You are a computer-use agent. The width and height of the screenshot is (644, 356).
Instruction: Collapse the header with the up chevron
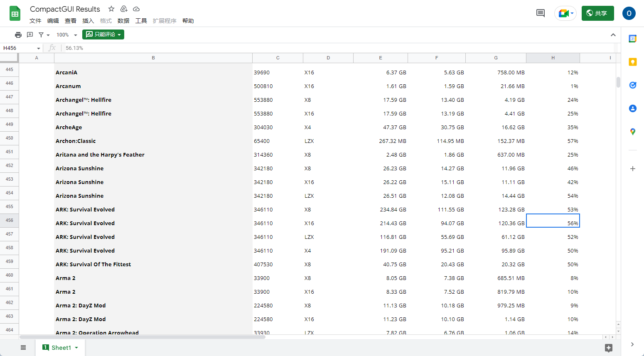point(613,35)
